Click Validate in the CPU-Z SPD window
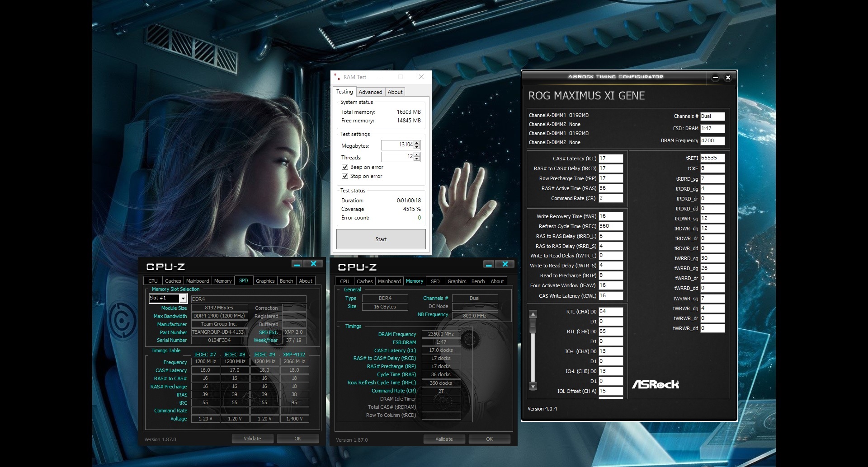Screen dimensions: 868x467 (252, 439)
